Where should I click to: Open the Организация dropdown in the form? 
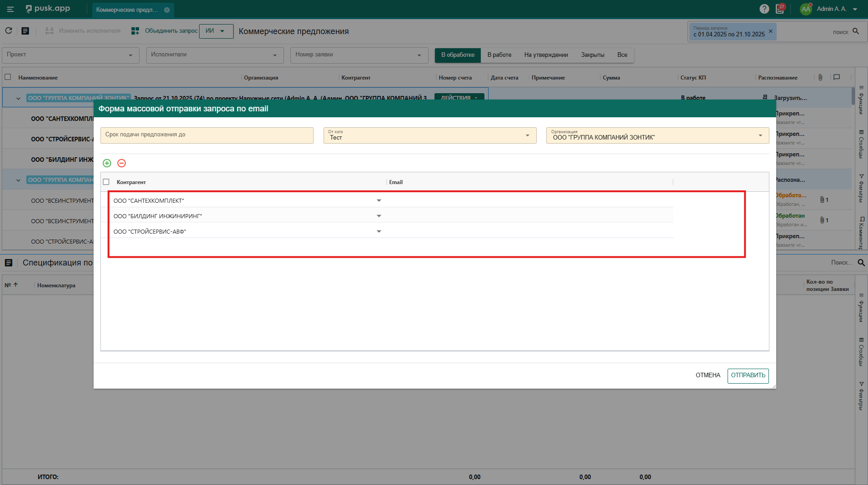point(760,135)
